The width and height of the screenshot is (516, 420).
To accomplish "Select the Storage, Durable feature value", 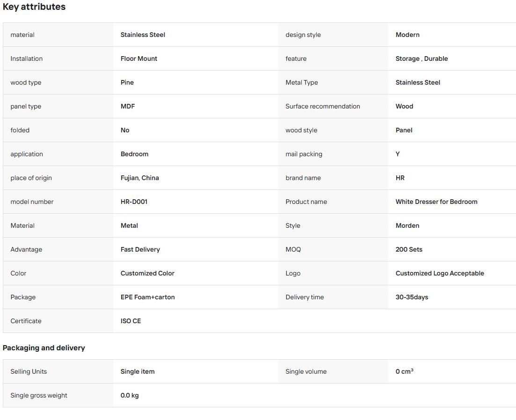I will [422, 58].
